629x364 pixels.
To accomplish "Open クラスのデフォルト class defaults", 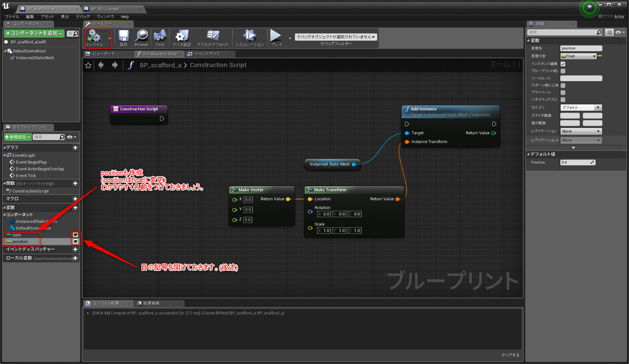I will [213, 38].
